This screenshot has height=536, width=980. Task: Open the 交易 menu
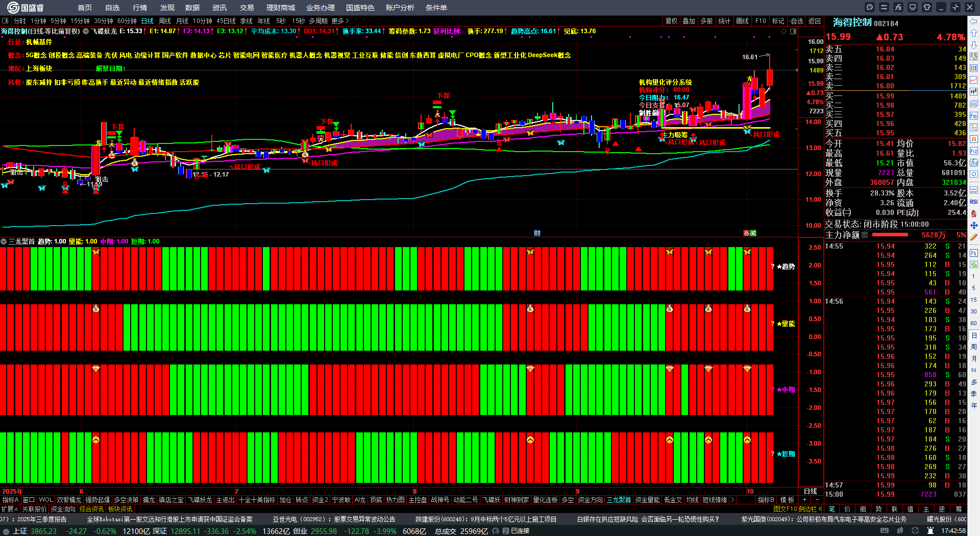(x=247, y=8)
